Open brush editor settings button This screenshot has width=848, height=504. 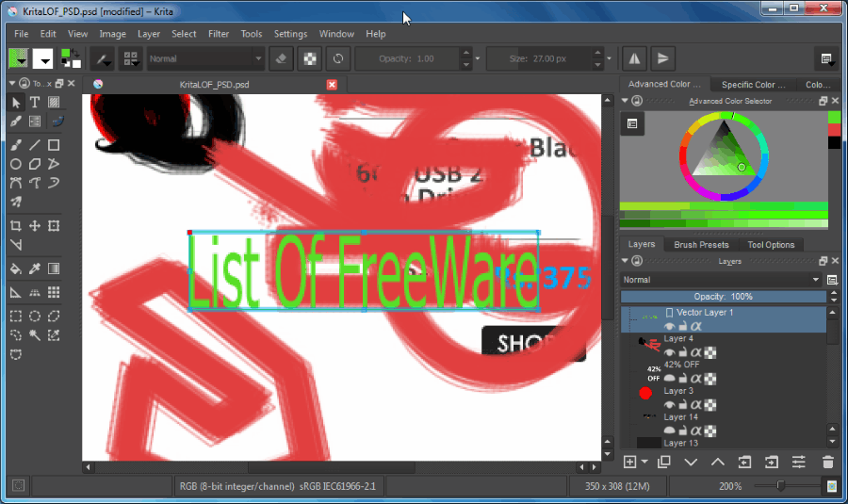102,58
